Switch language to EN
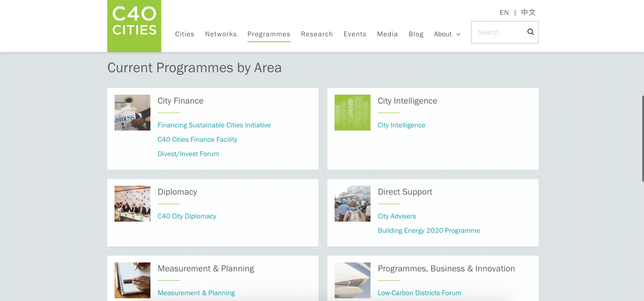644x301 pixels. (504, 13)
